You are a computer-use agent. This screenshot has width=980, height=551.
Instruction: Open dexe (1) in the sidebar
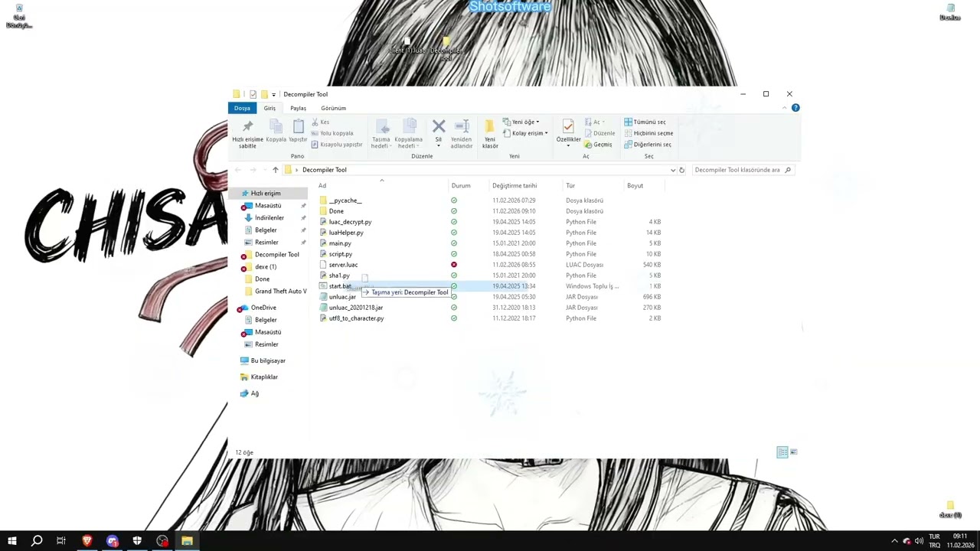(266, 267)
